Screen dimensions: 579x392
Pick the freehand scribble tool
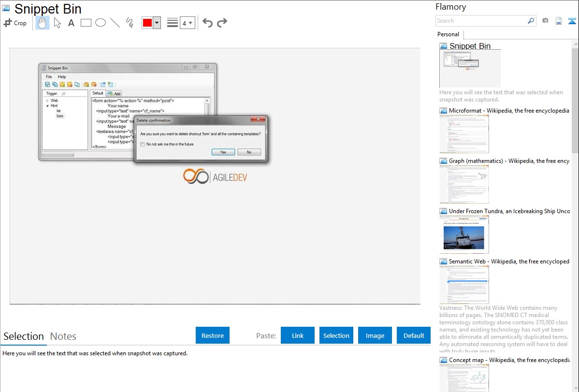click(x=130, y=23)
